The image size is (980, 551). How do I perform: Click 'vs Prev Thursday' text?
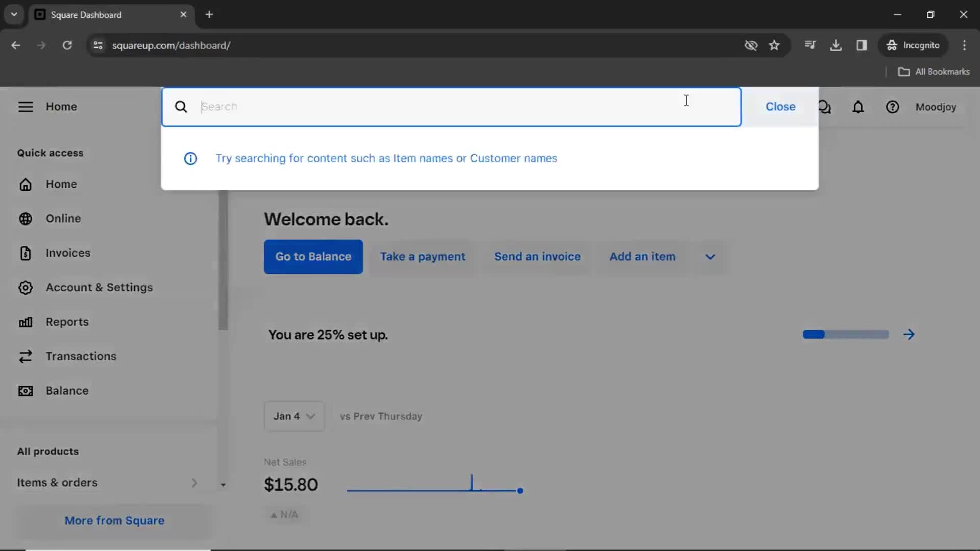pyautogui.click(x=381, y=416)
